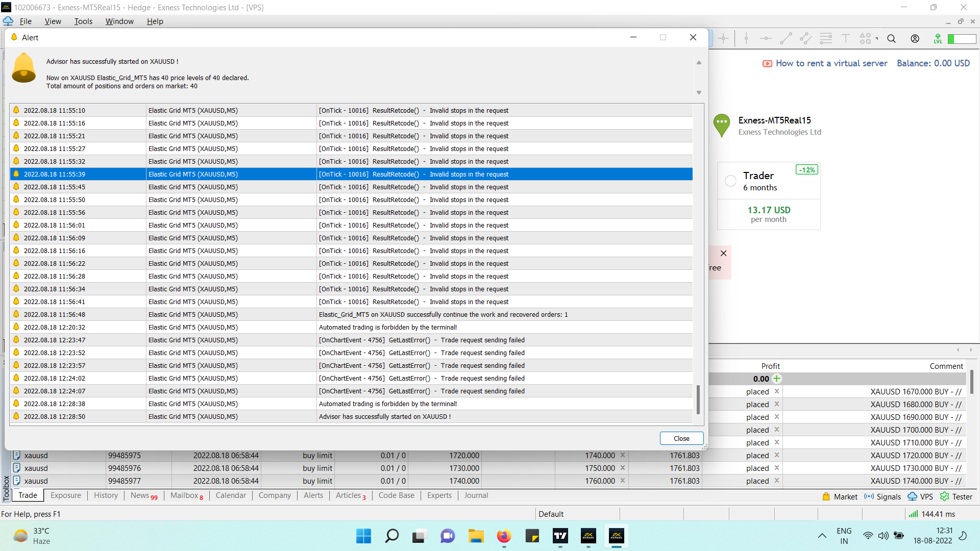Select alert row 2022.08.18 11:55:10

[351, 110]
